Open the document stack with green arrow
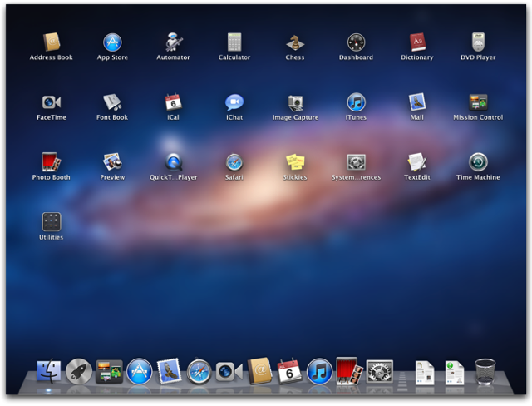The width and height of the screenshot is (532, 406). (x=455, y=373)
